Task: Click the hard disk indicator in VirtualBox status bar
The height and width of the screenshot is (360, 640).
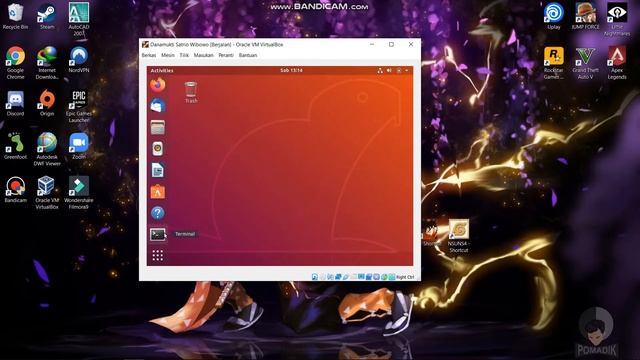Action: tap(315, 277)
